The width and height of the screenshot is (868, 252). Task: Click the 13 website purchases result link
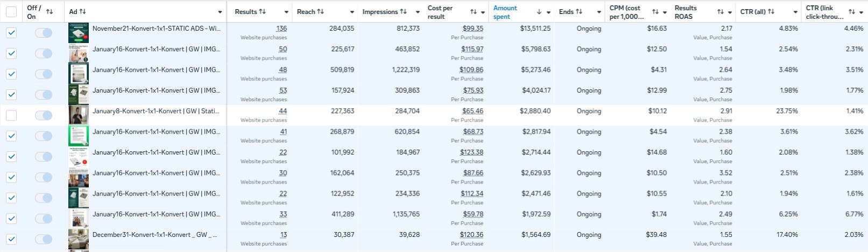click(283, 235)
